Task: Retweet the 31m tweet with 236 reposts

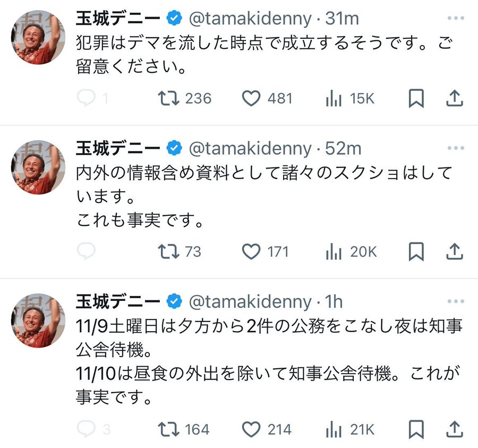Action: 169,98
